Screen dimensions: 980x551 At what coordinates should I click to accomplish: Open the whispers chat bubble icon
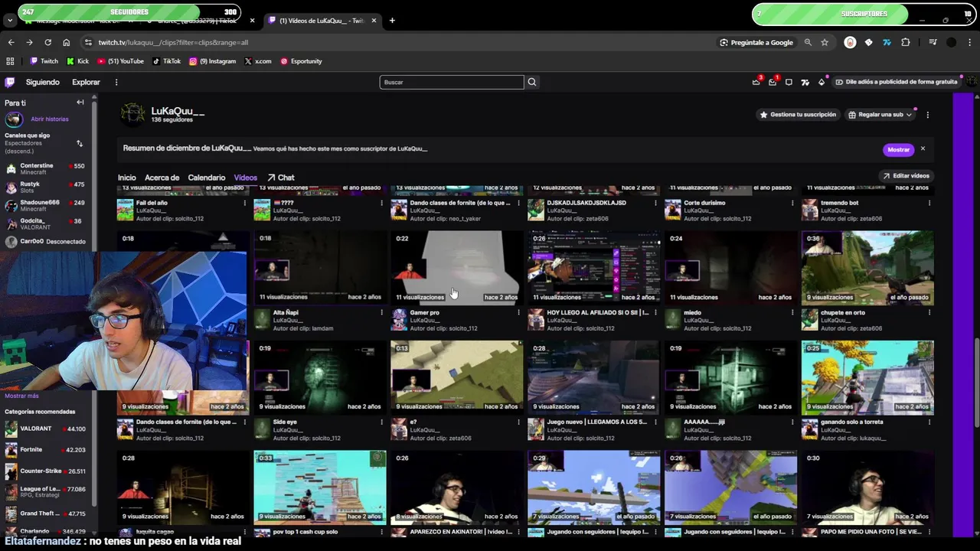click(789, 82)
